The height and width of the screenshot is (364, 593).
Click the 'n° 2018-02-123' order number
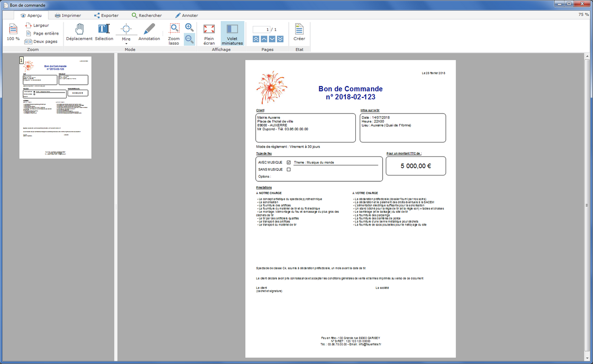[350, 97]
